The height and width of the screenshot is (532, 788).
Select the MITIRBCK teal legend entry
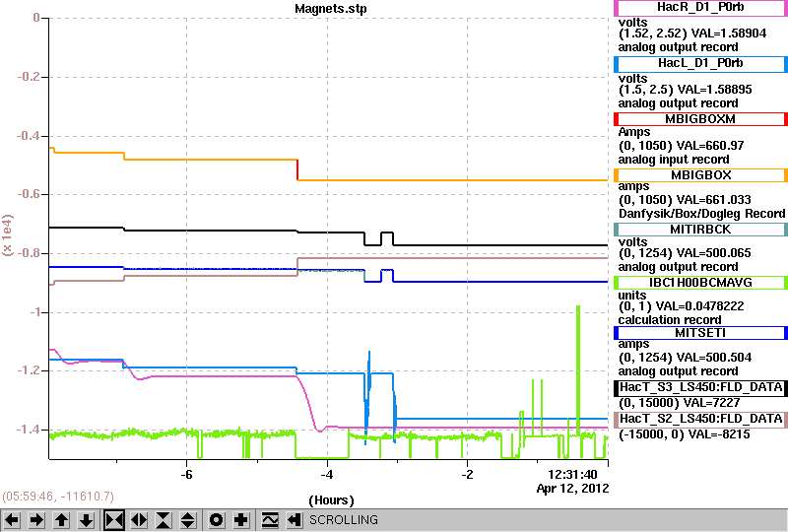700,230
